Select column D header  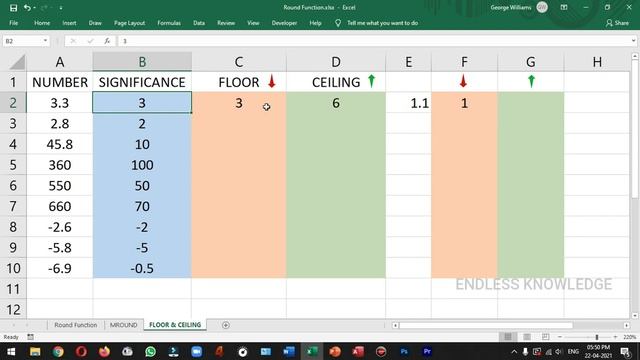[x=336, y=62]
